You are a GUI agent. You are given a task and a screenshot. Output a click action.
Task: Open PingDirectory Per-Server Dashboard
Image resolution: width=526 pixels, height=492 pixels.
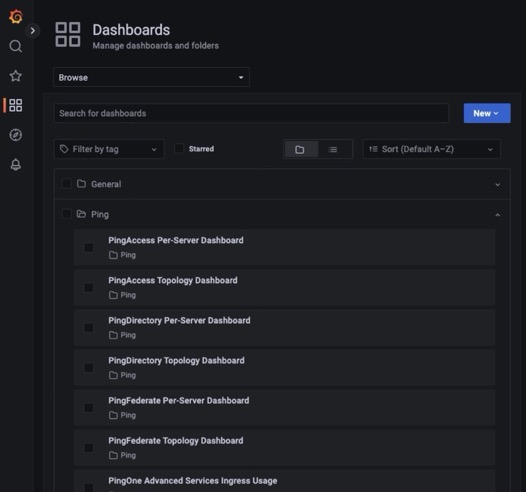(179, 320)
